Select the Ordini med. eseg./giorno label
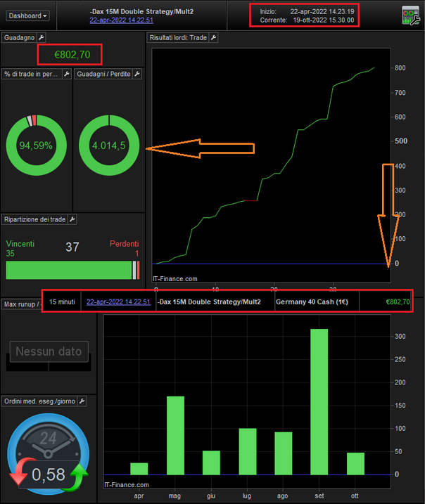This screenshot has width=425, height=504. pyautogui.click(x=39, y=401)
